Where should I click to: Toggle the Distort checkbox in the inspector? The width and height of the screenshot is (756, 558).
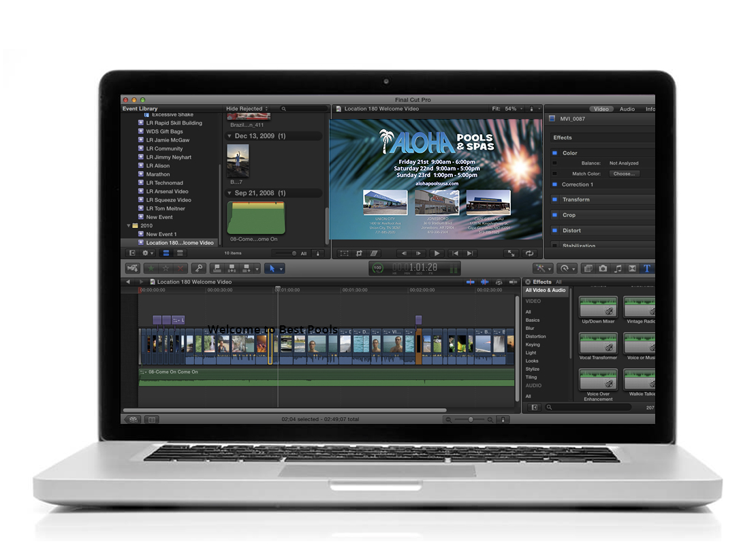coord(554,231)
